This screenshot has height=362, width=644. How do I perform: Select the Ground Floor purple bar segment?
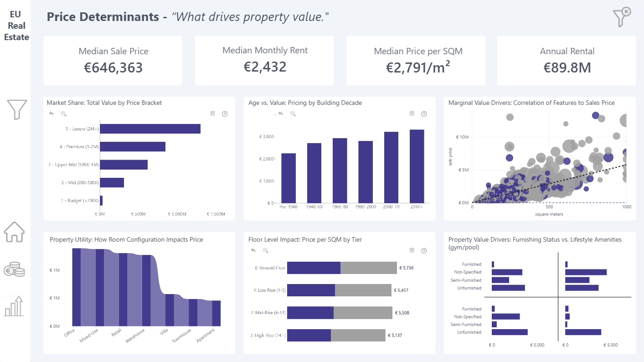pyautogui.click(x=314, y=268)
